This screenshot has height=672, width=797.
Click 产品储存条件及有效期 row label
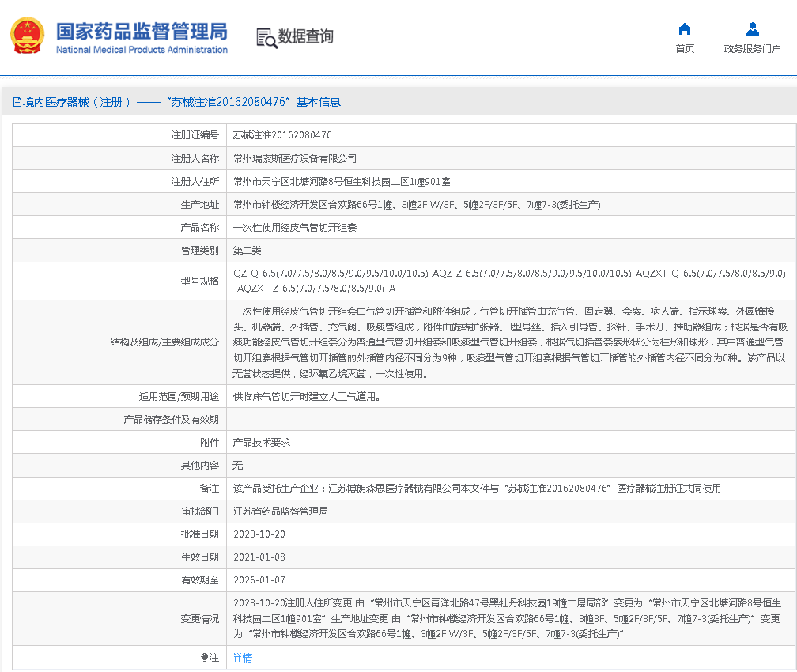pyautogui.click(x=172, y=419)
